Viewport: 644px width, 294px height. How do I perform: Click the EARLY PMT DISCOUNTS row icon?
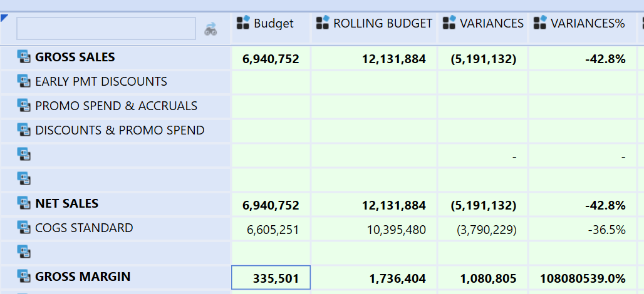[24, 82]
